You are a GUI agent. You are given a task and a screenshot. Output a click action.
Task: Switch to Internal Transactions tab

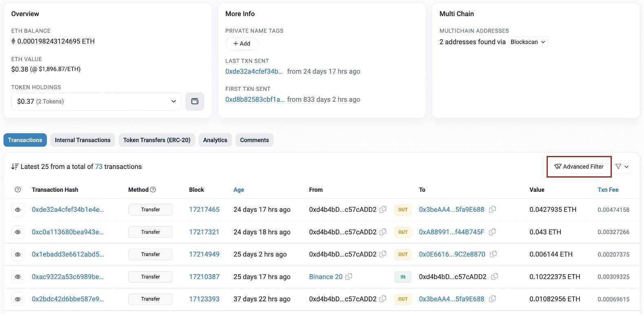tap(83, 140)
